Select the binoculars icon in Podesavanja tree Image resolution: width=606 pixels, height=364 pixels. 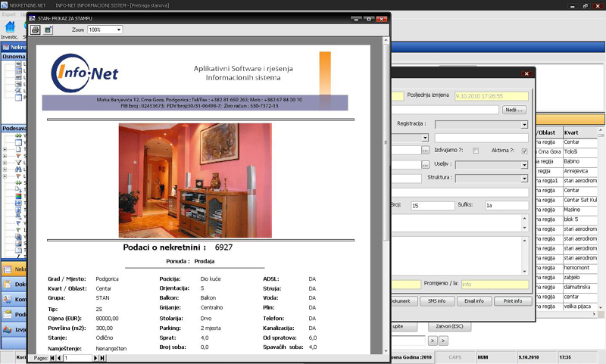(18, 169)
